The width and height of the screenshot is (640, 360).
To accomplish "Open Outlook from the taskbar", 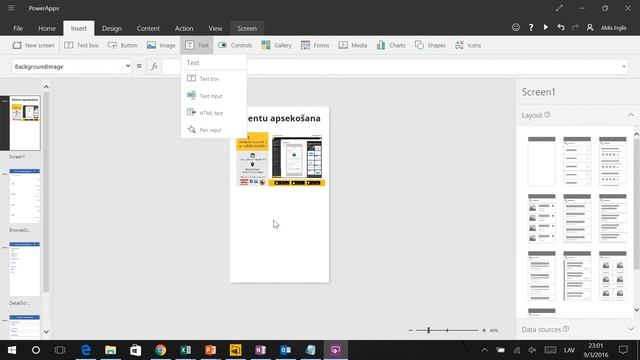I will [x=285, y=350].
